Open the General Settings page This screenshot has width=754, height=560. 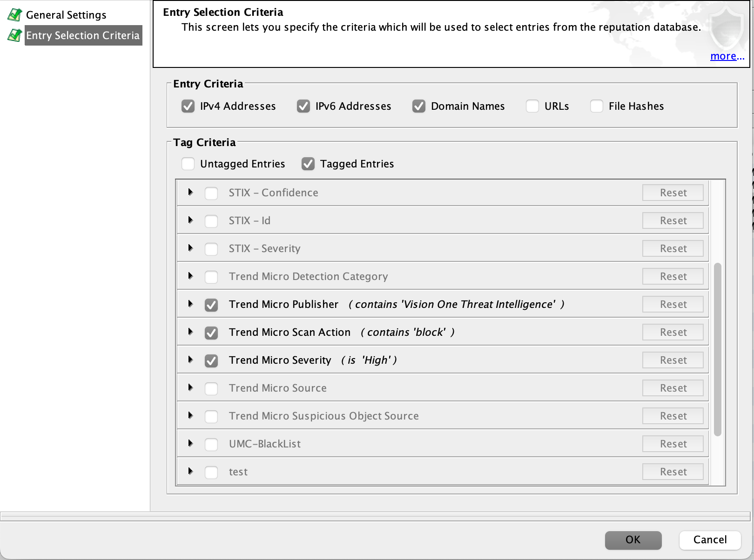pos(66,15)
